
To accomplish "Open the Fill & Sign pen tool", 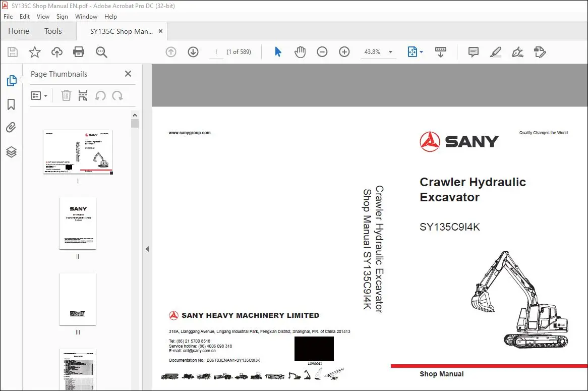I will pyautogui.click(x=517, y=52).
